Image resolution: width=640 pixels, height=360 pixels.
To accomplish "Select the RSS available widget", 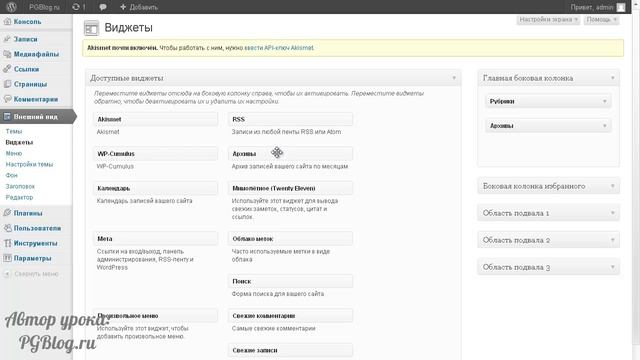I will [290, 119].
